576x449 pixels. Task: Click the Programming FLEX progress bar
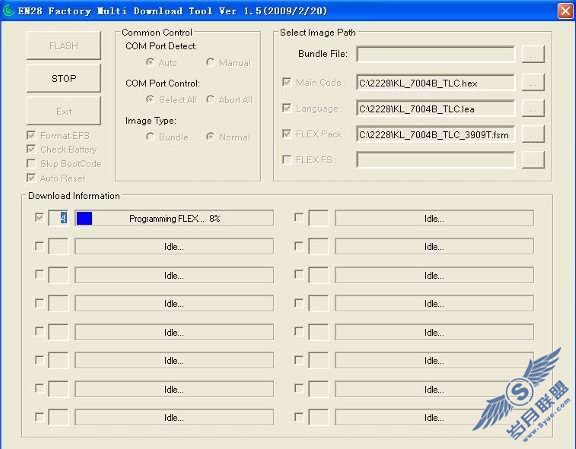[x=174, y=218]
